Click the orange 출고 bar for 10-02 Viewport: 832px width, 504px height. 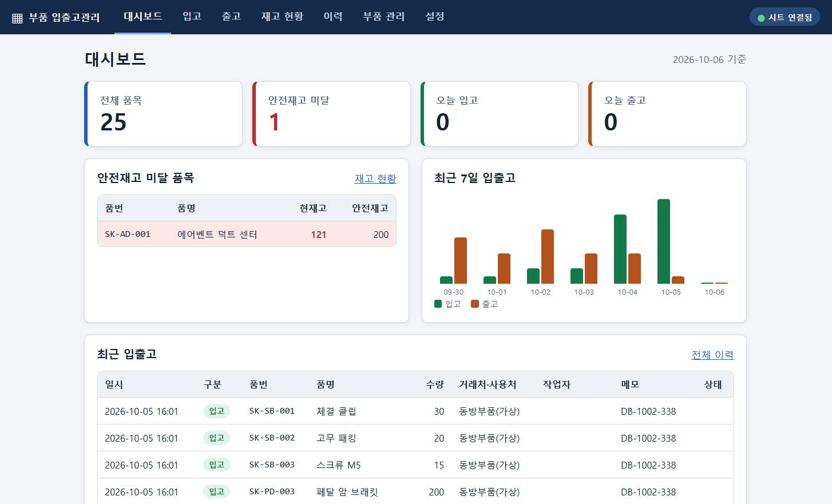coord(548,256)
